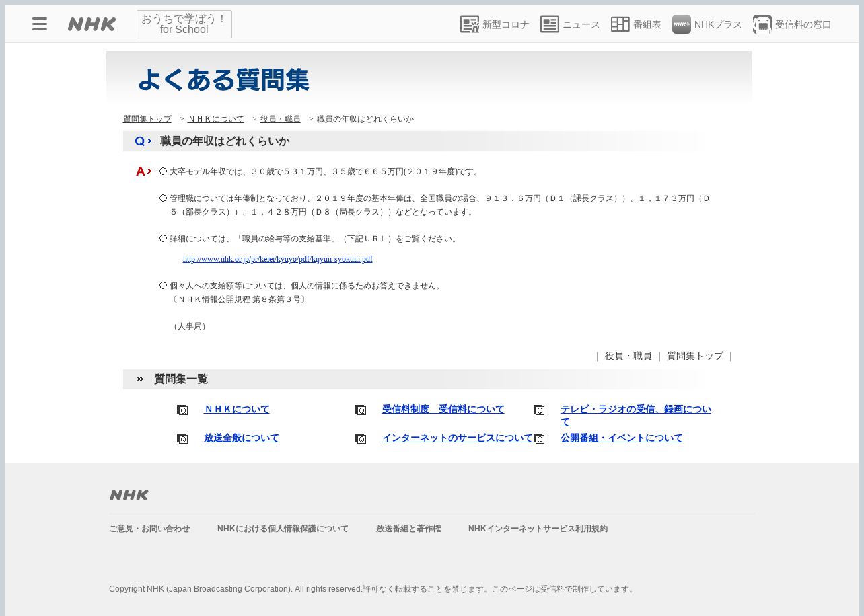Open テレビ・ラジオの受信、録画について category

pyautogui.click(x=636, y=416)
